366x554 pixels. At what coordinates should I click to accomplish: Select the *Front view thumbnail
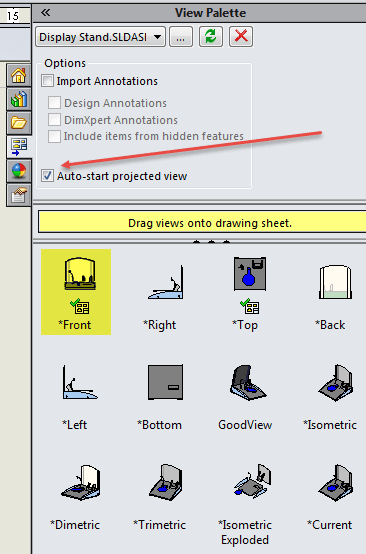[x=76, y=292]
